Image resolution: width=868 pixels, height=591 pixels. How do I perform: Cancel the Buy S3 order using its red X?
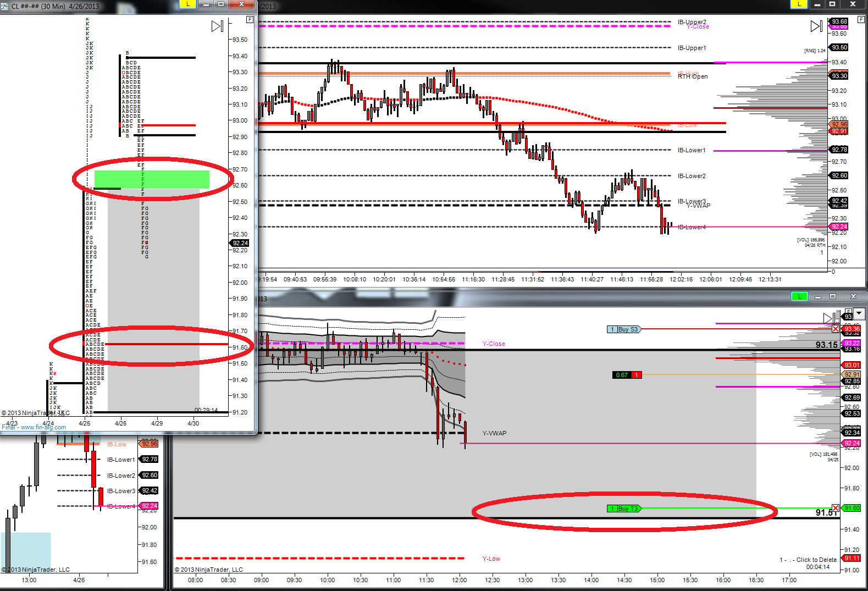(x=836, y=329)
